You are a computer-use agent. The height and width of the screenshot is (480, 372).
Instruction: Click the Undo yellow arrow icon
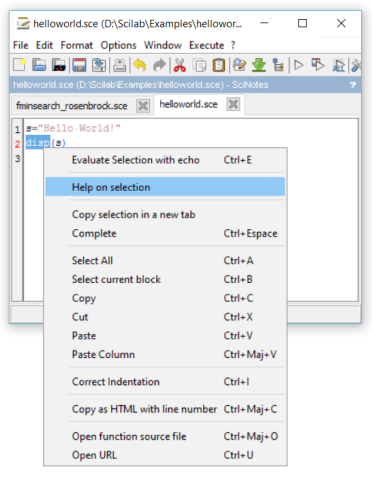140,65
